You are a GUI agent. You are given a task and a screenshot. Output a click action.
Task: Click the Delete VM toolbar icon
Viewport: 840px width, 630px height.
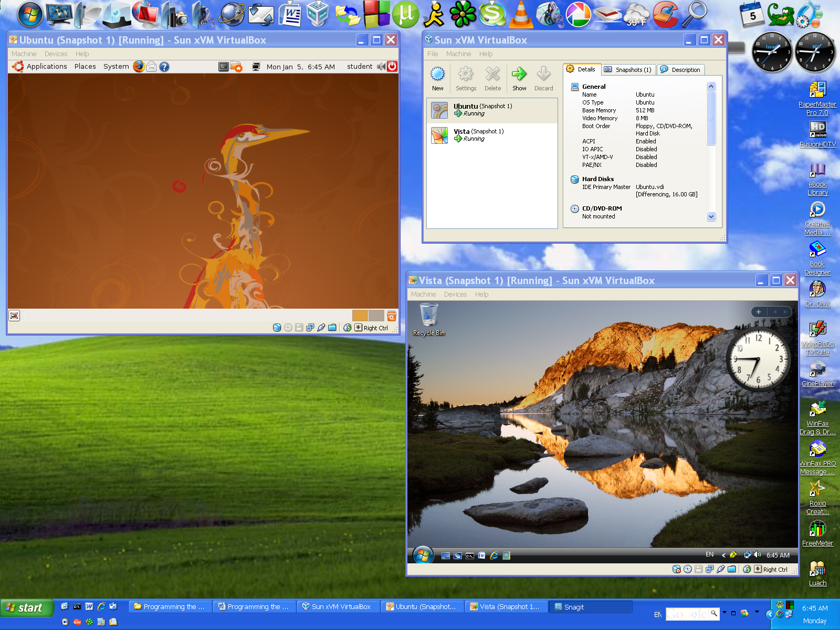492,79
